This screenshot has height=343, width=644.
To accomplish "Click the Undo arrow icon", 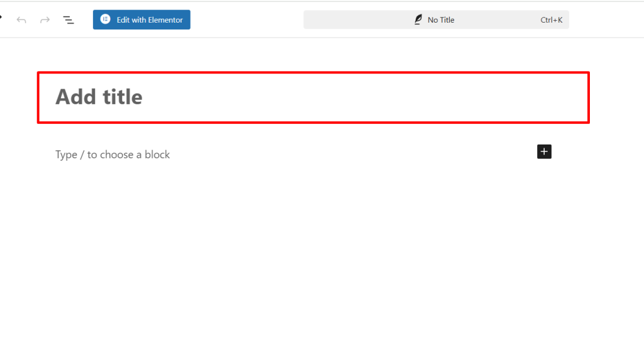I will tap(21, 20).
